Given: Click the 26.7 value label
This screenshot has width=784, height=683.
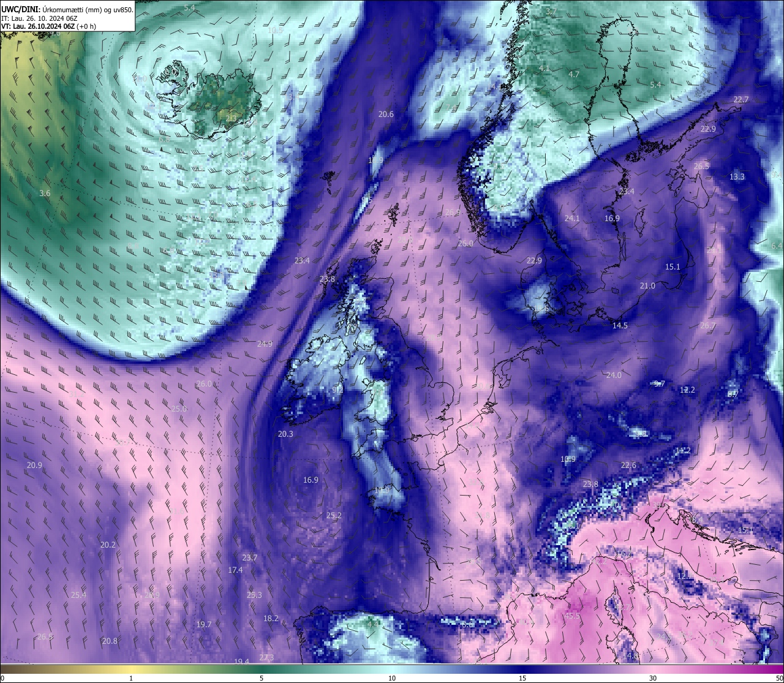Looking at the screenshot, I should (708, 326).
